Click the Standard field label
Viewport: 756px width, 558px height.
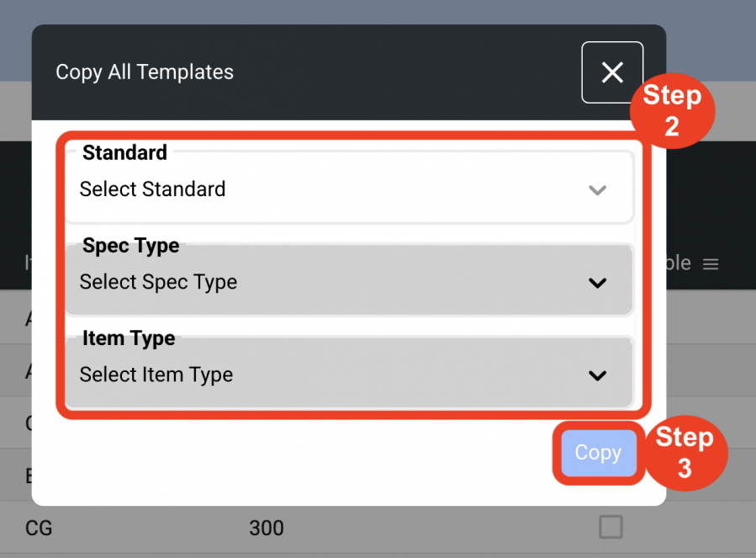tap(124, 152)
